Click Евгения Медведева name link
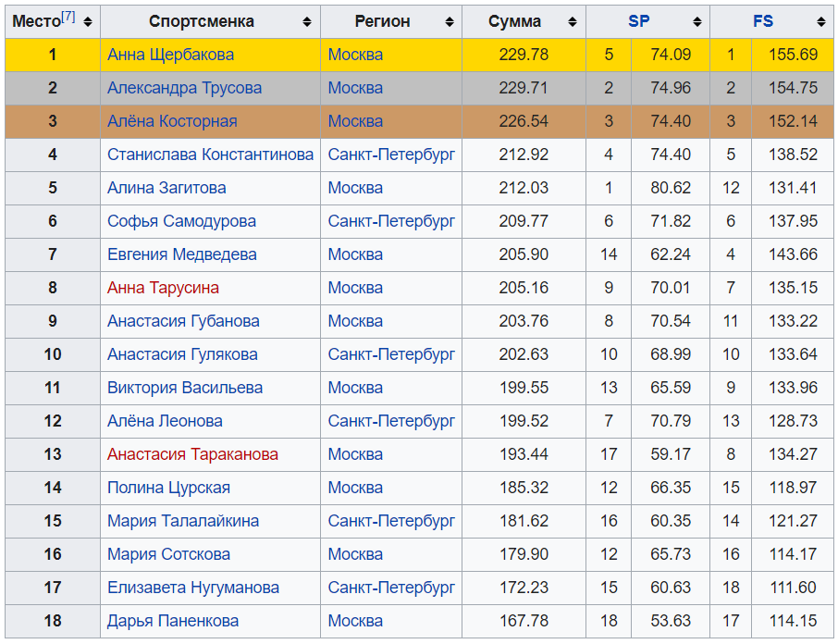The width and height of the screenshot is (838, 644). [x=181, y=254]
